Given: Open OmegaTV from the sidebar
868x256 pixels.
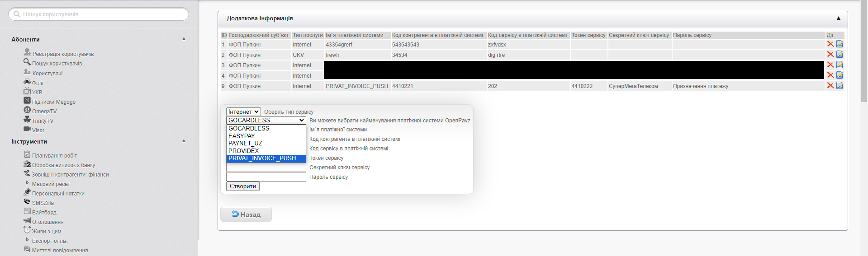Looking at the screenshot, I should click(44, 111).
